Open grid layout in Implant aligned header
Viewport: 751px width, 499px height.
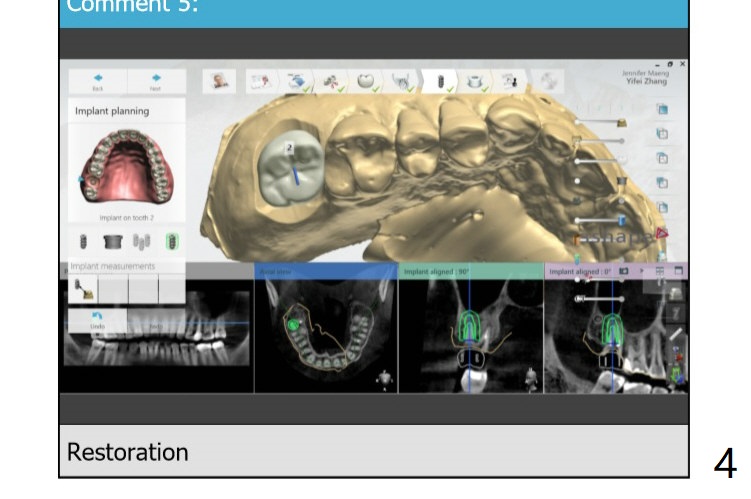[x=660, y=270]
